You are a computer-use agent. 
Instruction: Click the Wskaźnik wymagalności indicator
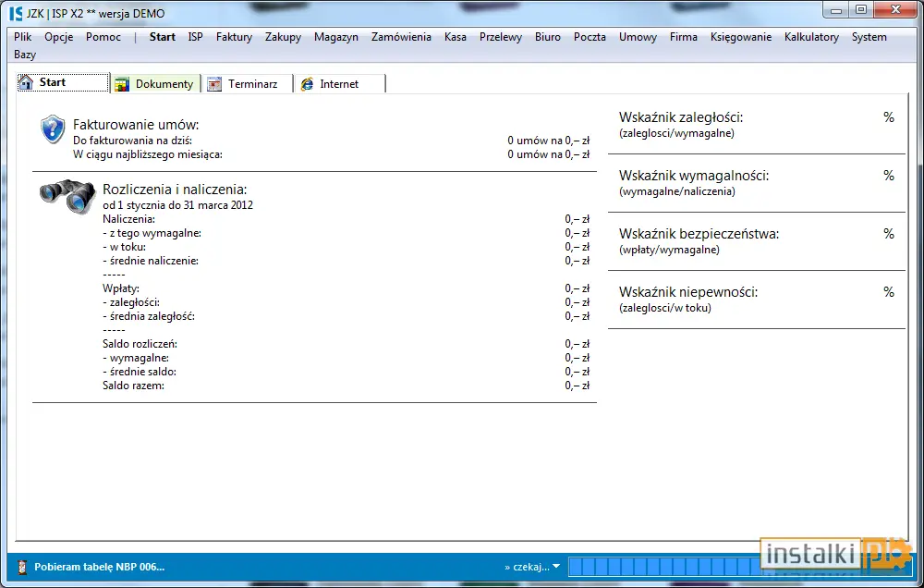click(757, 183)
